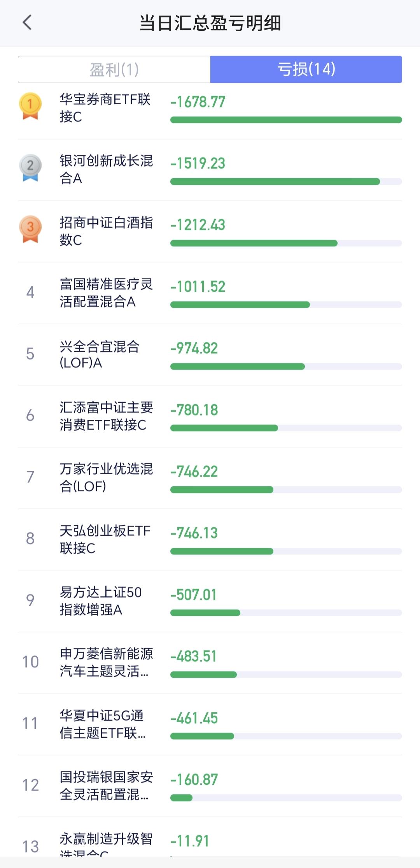
Task: Tap the gold rank 1 medal
Action: pyautogui.click(x=30, y=105)
